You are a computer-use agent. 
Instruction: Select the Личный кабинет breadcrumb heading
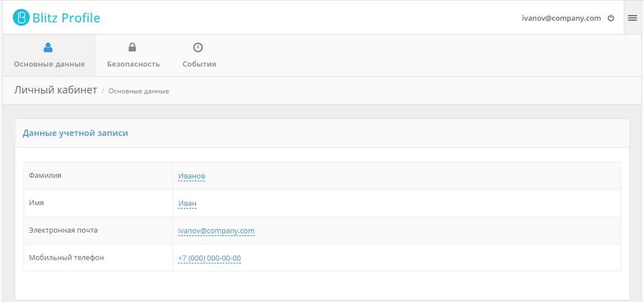pos(55,90)
